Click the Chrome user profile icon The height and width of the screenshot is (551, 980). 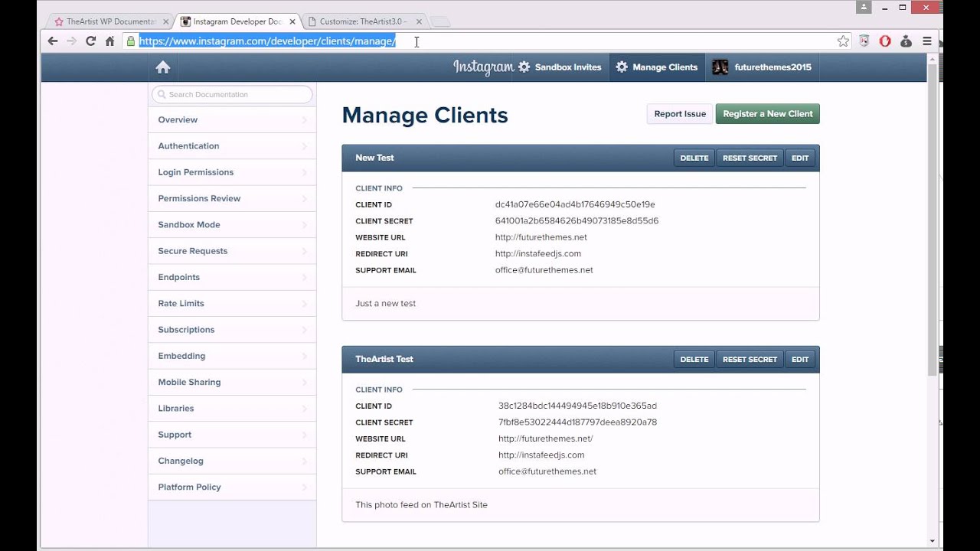click(x=864, y=7)
